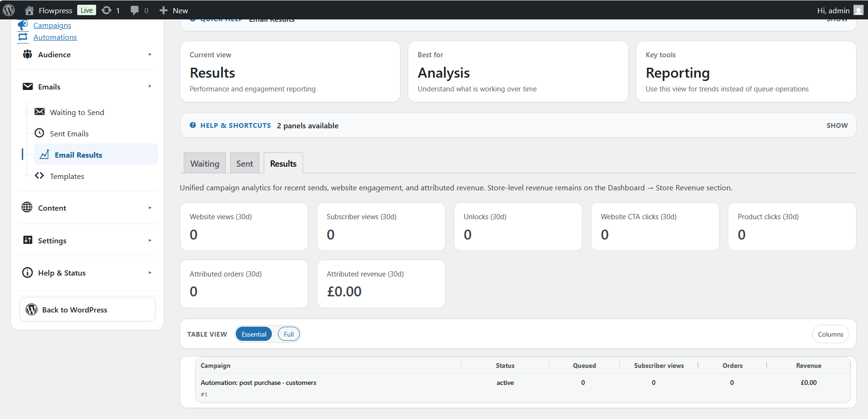
Task: Switch to the Sent tab
Action: (x=245, y=163)
